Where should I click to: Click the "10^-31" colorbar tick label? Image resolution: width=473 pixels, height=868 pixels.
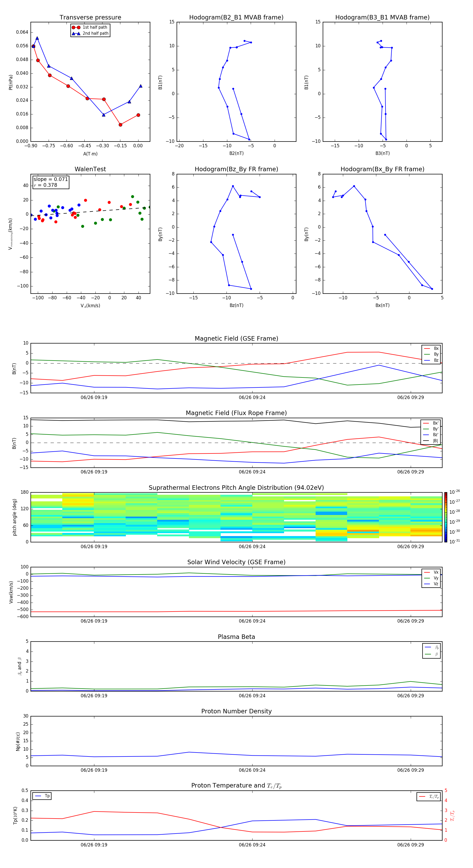pyautogui.click(x=455, y=542)
